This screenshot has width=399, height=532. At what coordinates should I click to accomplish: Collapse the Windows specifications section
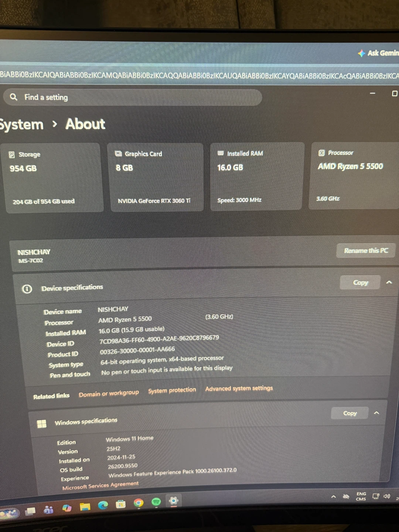(376, 413)
